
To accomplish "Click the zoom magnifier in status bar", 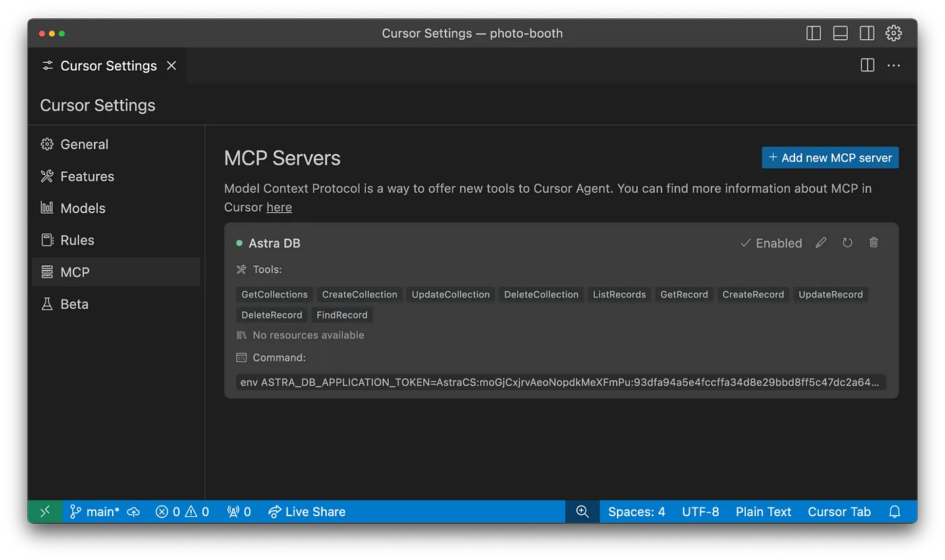I will pos(582,512).
